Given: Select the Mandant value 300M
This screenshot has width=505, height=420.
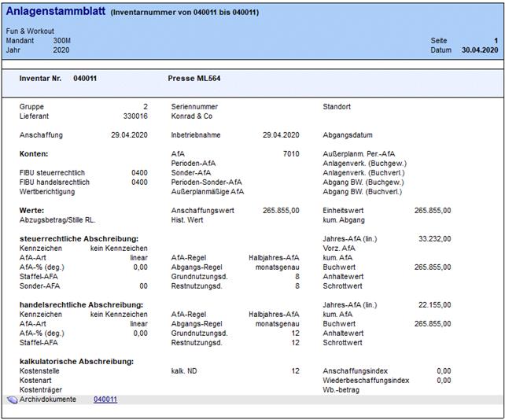Looking at the screenshot, I should 61,40.
